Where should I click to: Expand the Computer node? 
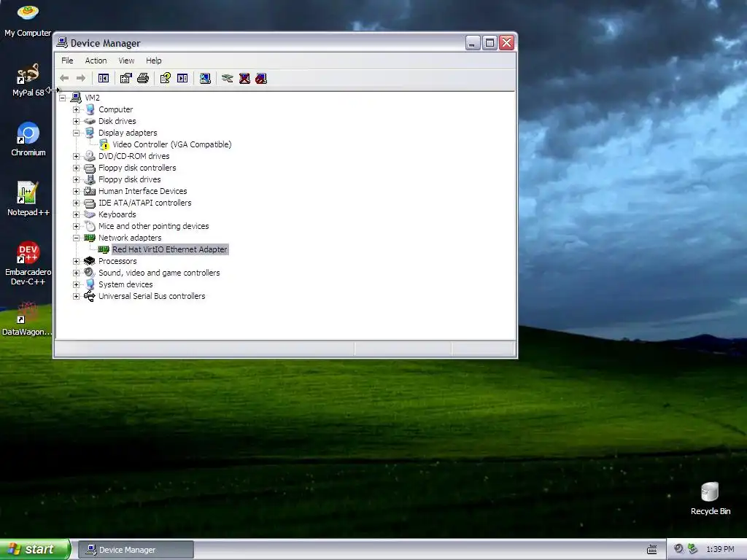pyautogui.click(x=76, y=109)
